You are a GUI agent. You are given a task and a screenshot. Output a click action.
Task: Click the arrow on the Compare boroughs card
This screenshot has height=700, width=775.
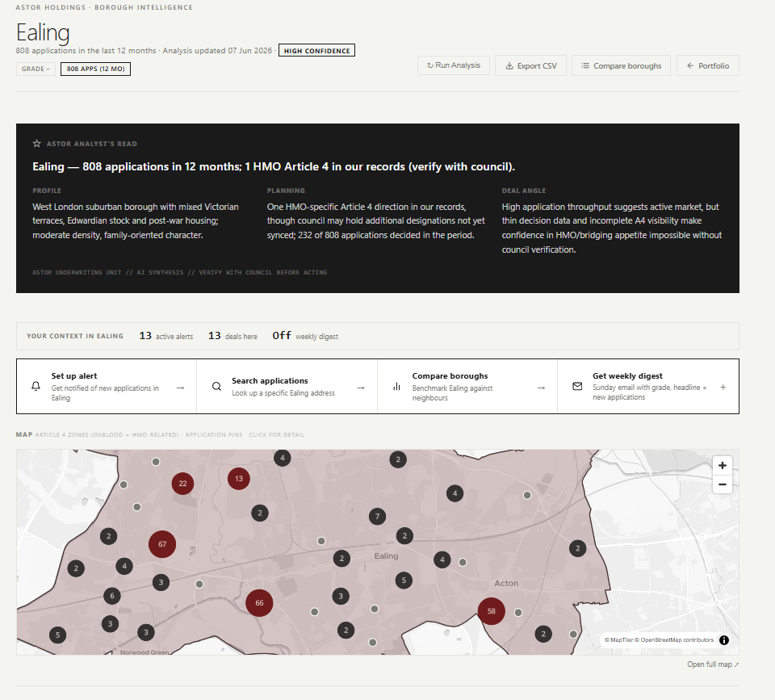pyautogui.click(x=541, y=388)
